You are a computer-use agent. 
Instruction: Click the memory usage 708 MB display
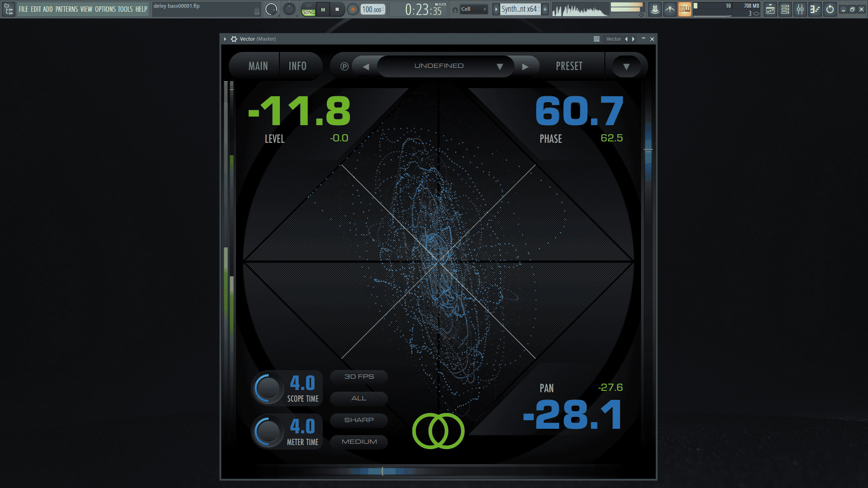751,6
